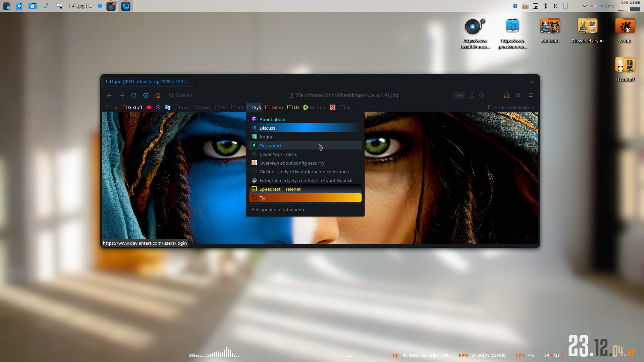Open the ThatStuff desktop folder
Screen dimensions: 644x362
[625, 69]
